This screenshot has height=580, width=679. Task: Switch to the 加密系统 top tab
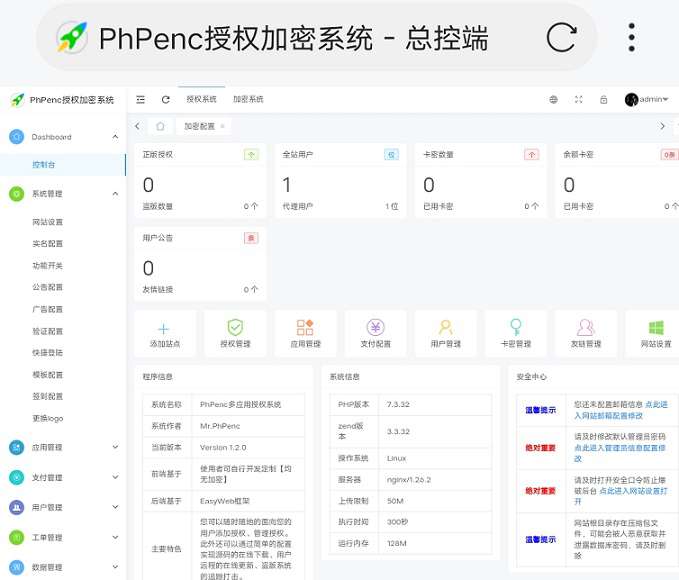coord(248,99)
